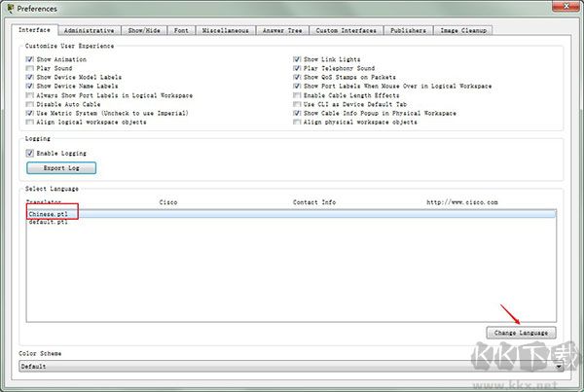Click the Export Log button

coord(60,168)
